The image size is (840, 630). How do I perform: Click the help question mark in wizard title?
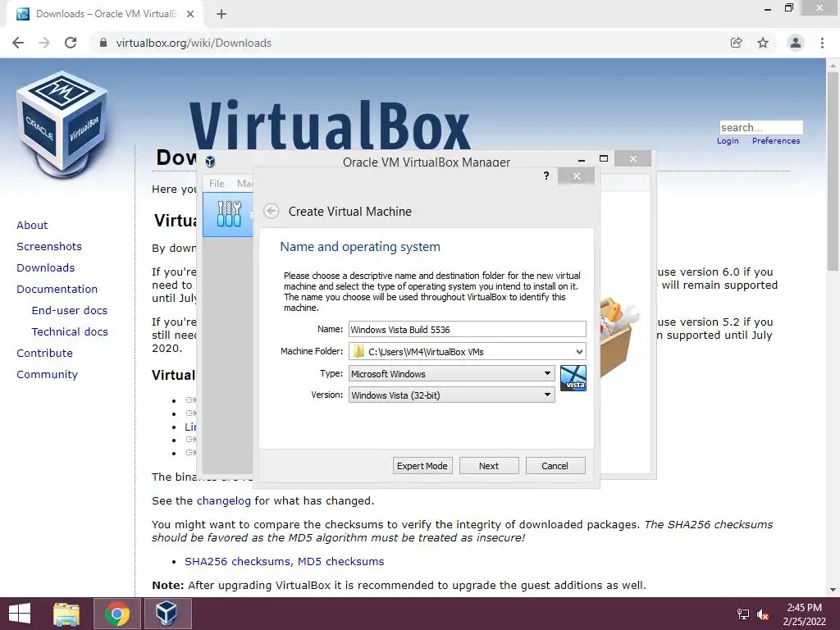click(x=546, y=176)
